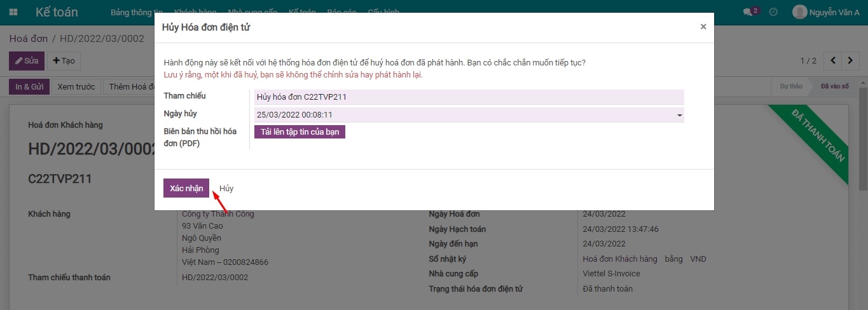Click the Tham chiếu input field
Viewport: 868px width, 310px height.
[x=468, y=97]
